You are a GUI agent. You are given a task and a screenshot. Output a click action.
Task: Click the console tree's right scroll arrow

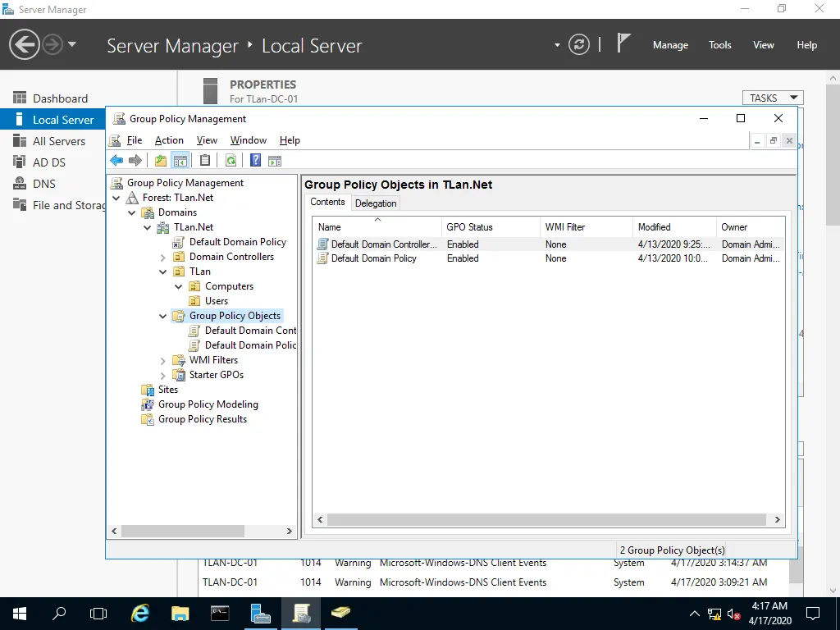tap(290, 531)
